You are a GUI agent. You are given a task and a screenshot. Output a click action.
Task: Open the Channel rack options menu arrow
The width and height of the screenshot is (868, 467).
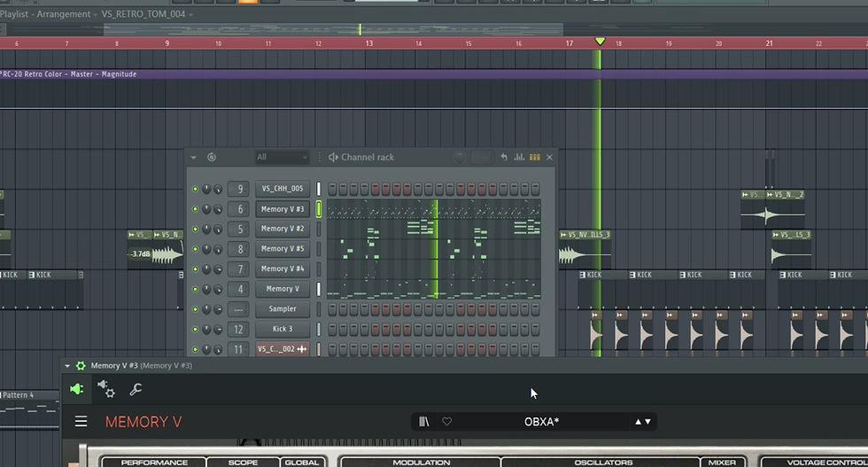[193, 158]
